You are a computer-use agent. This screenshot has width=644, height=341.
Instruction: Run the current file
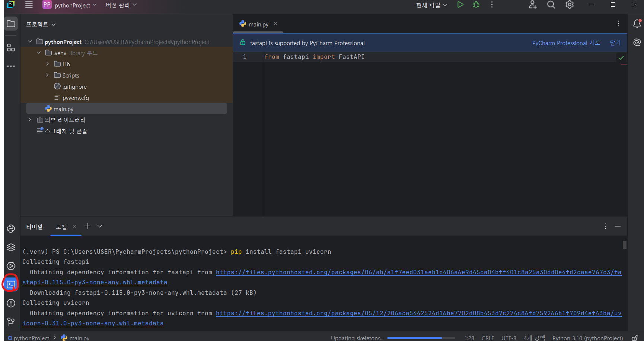pyautogui.click(x=460, y=5)
